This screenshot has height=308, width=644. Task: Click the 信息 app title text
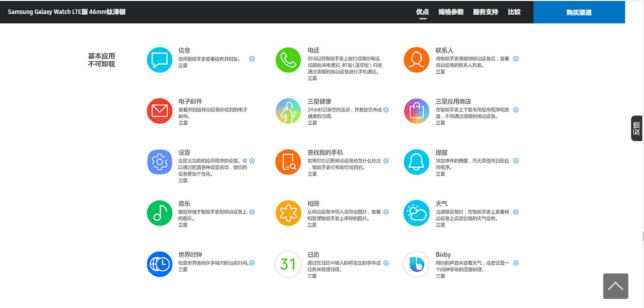click(184, 50)
